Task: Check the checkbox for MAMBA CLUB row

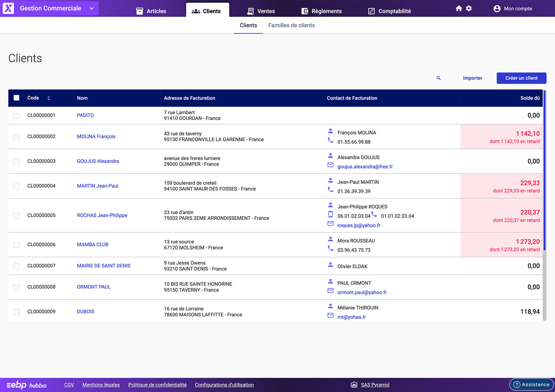Action: (x=16, y=245)
